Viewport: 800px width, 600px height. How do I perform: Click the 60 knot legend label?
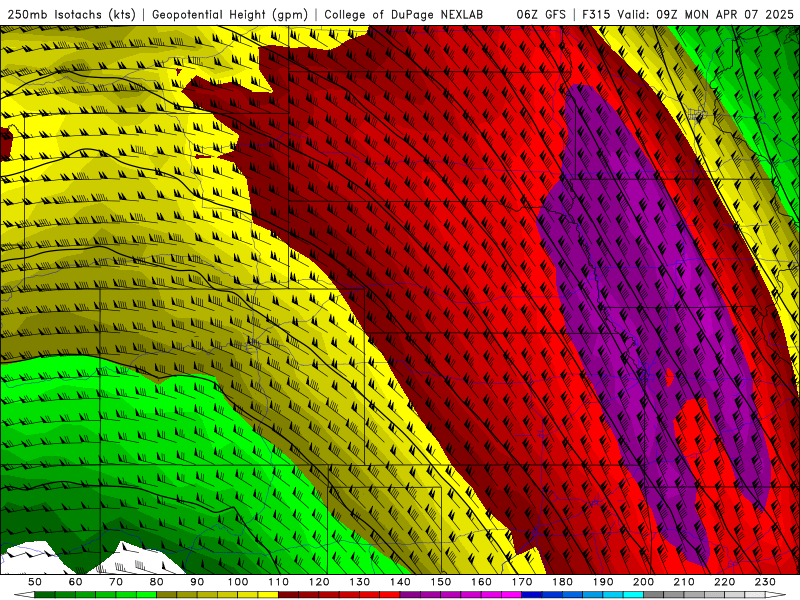(x=76, y=582)
